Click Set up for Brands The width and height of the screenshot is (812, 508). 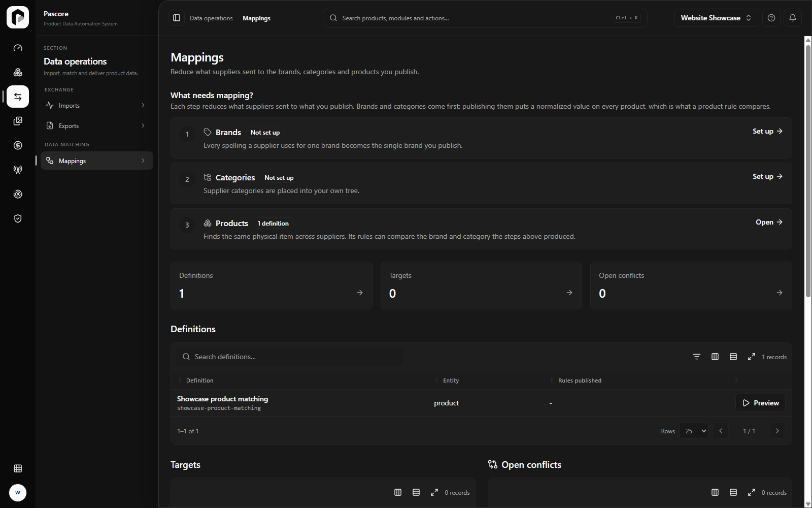pos(767,131)
